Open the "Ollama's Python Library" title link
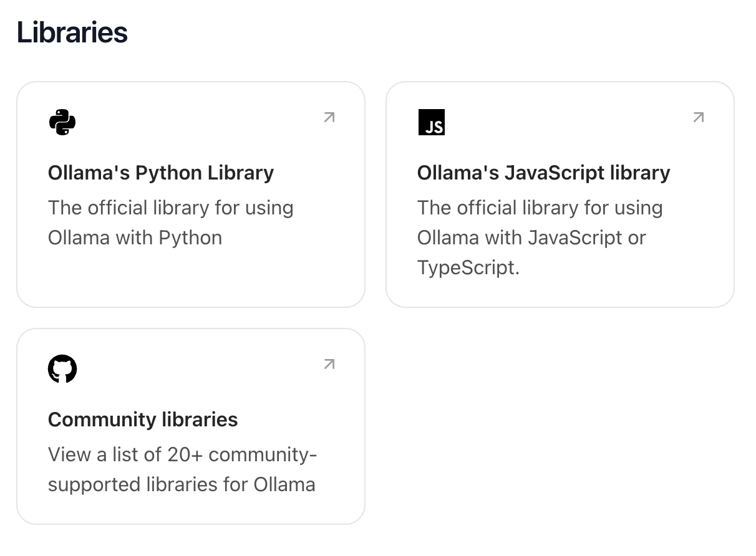Image resolution: width=756 pixels, height=556 pixels. coord(161,173)
